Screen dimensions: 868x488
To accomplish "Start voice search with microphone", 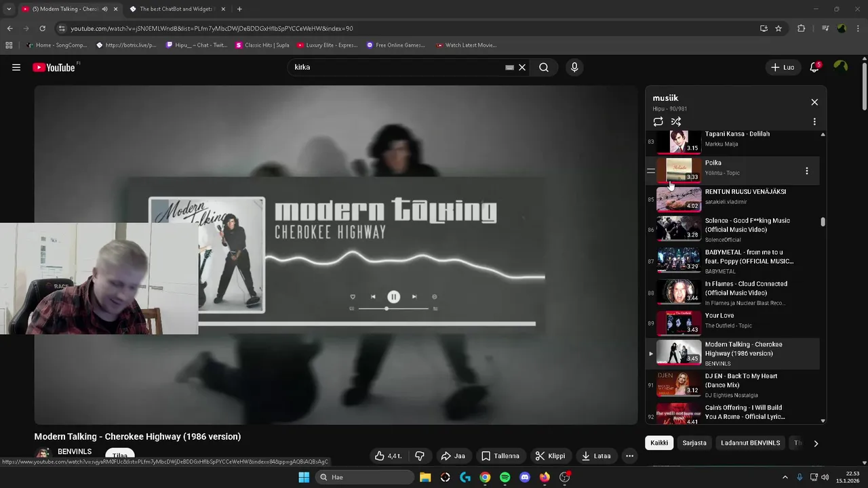I will pyautogui.click(x=574, y=67).
